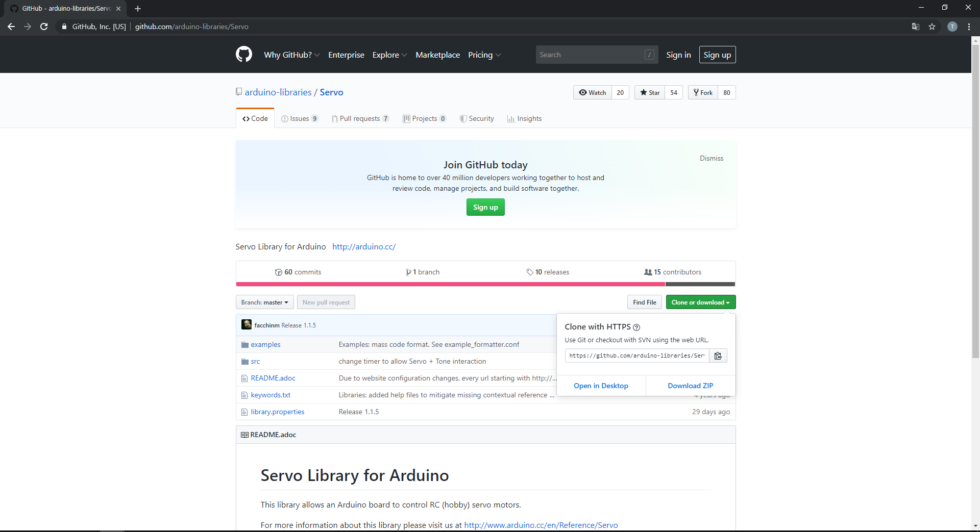View the 15 contributors
The height and width of the screenshot is (532, 980).
pos(673,272)
